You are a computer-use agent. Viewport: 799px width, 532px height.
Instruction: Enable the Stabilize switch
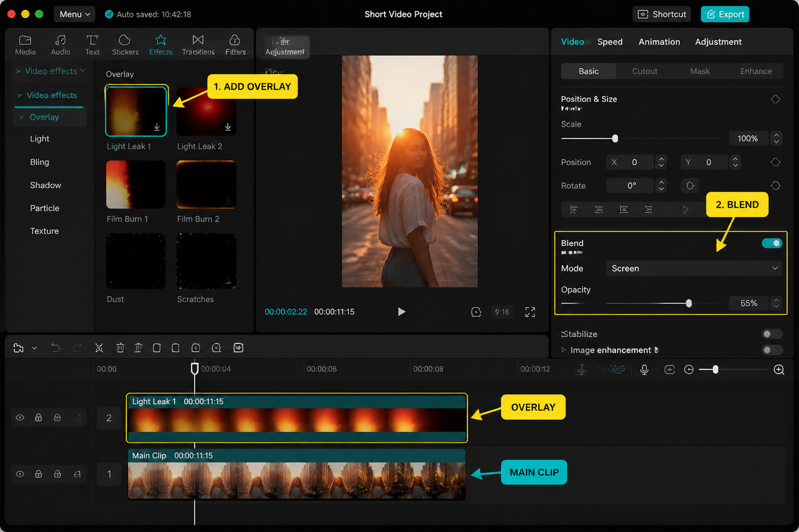(772, 334)
